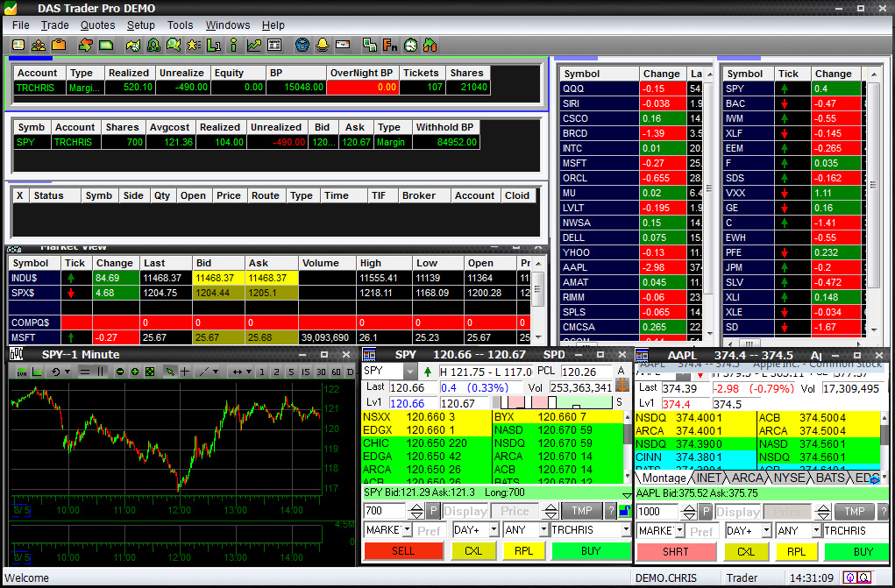This screenshot has height=588, width=895.
Task: Open the TRCHRIS account dropdown in SPY montage
Action: pos(626,530)
